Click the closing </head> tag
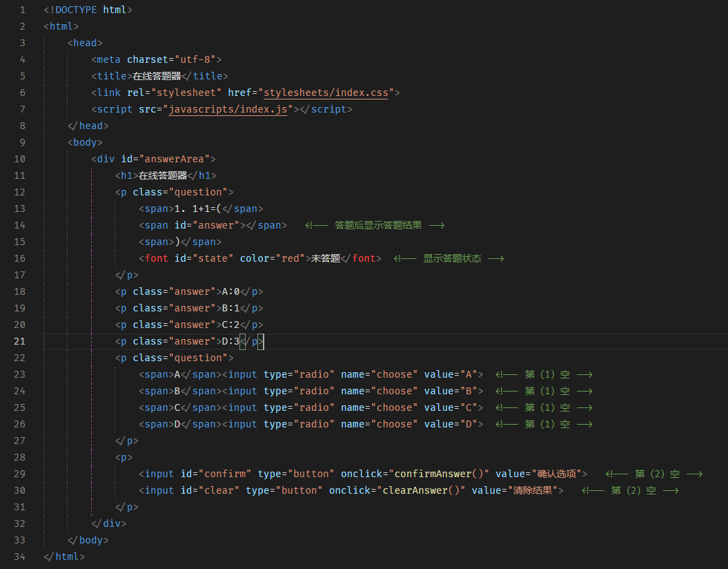Screen dimensions: 728x569 (88, 126)
